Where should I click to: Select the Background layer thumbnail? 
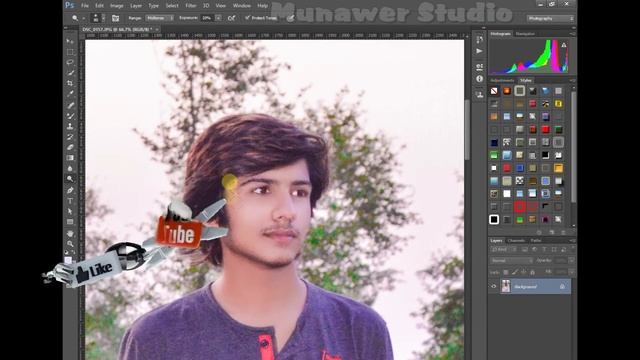pyautogui.click(x=506, y=286)
